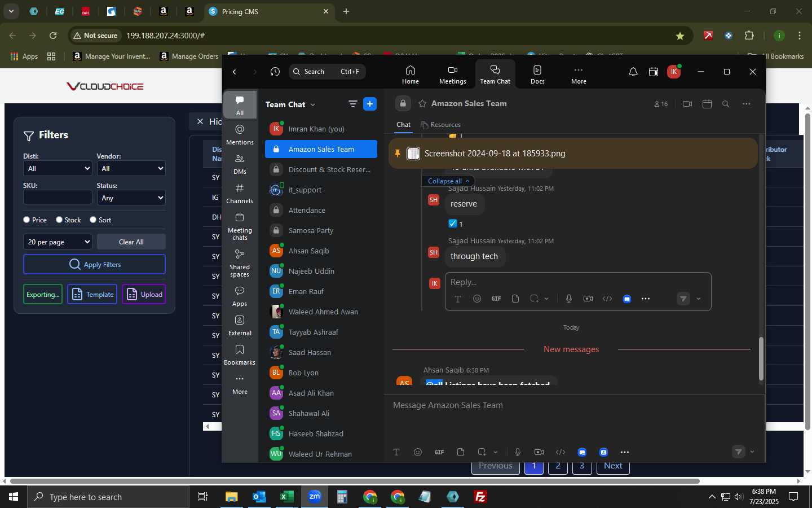Toggle the checkmark reaction with count 1
This screenshot has height=508, width=812.
click(456, 224)
